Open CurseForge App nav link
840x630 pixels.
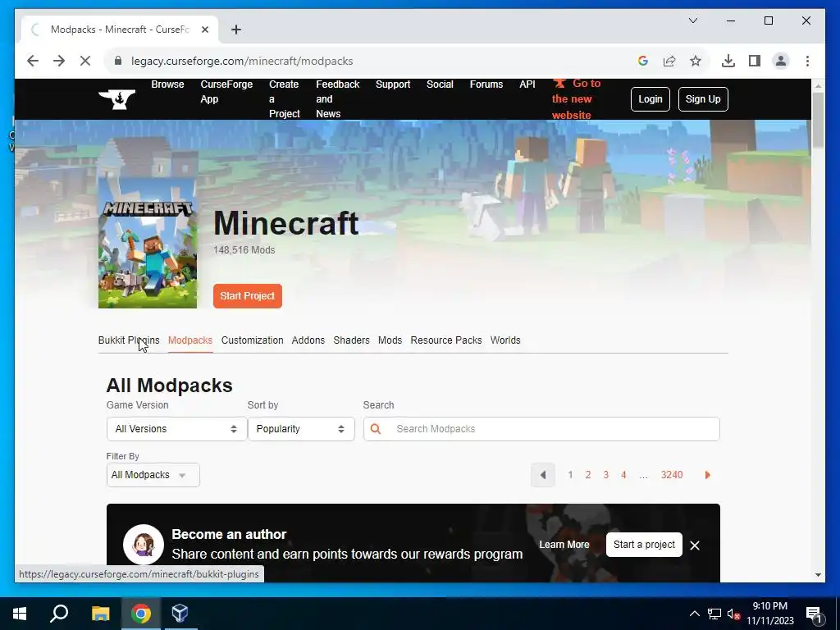coord(226,92)
